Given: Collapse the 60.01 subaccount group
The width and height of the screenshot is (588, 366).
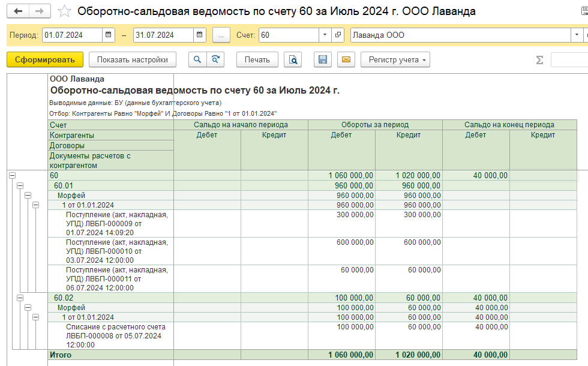Looking at the screenshot, I should point(20,185).
